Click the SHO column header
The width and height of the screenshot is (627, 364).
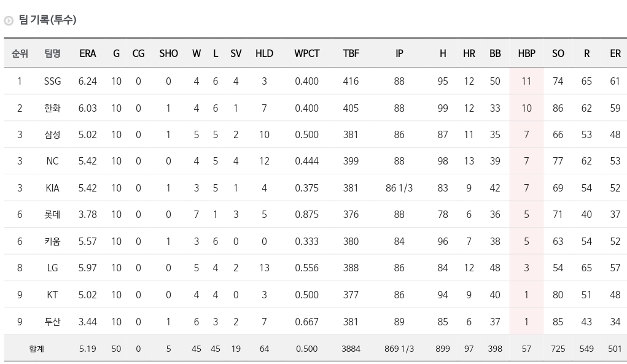168,53
